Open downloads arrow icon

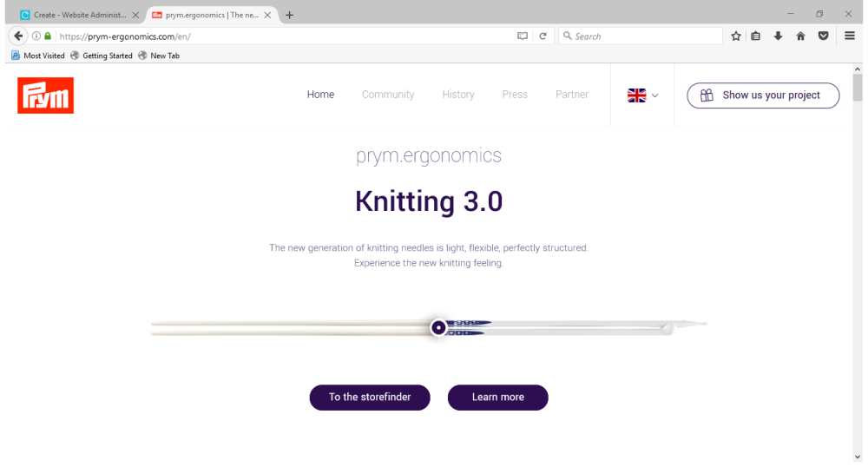(x=778, y=36)
